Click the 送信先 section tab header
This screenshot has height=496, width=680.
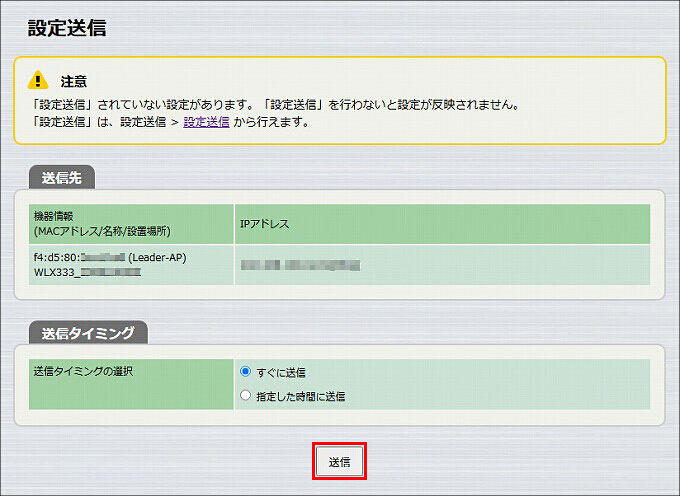(62, 177)
